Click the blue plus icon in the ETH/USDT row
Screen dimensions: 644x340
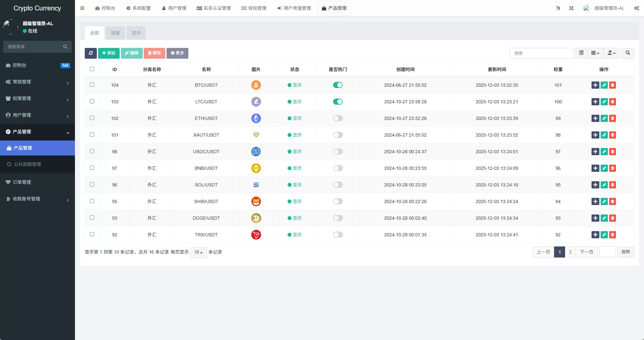(x=595, y=118)
